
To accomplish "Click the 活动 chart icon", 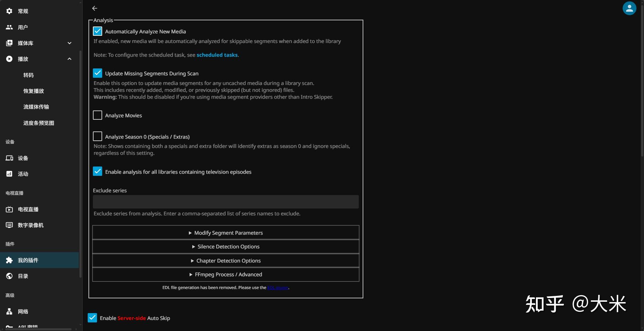I will click(x=9, y=174).
